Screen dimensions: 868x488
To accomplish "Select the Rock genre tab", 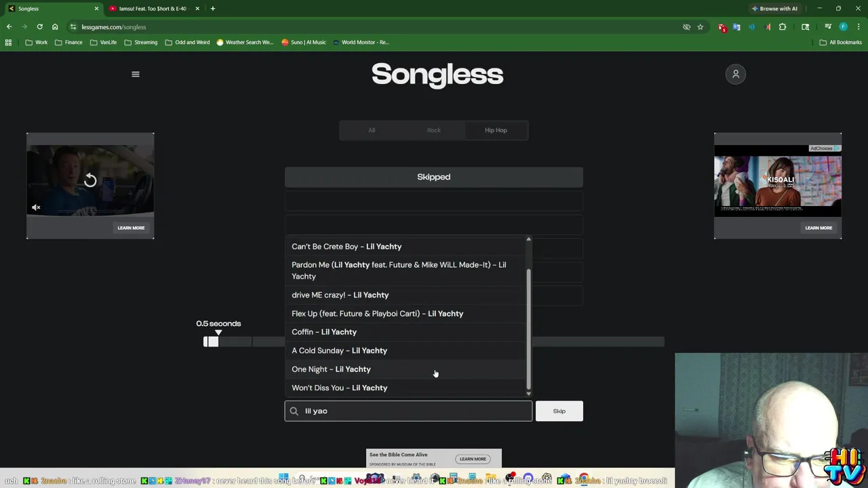I will 434,130.
